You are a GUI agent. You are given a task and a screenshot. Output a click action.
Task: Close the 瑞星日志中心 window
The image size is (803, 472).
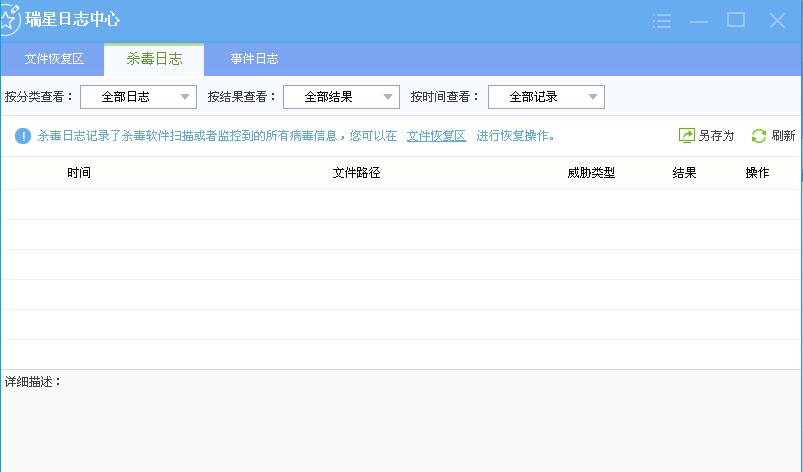tap(777, 20)
